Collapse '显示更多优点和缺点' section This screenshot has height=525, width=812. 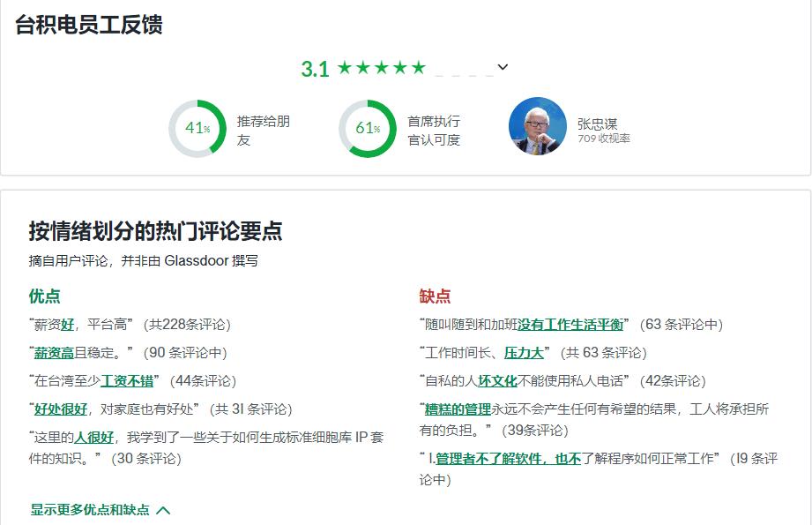101,510
